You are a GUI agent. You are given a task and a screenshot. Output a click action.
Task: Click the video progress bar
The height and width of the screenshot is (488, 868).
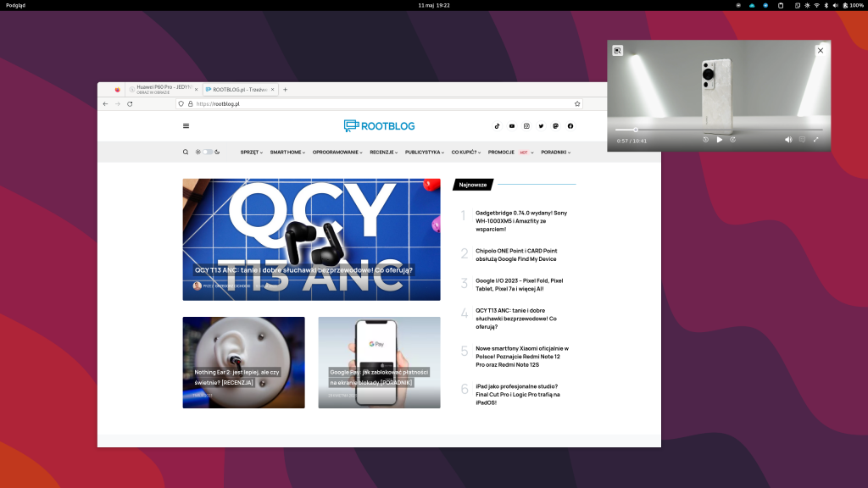click(x=719, y=130)
